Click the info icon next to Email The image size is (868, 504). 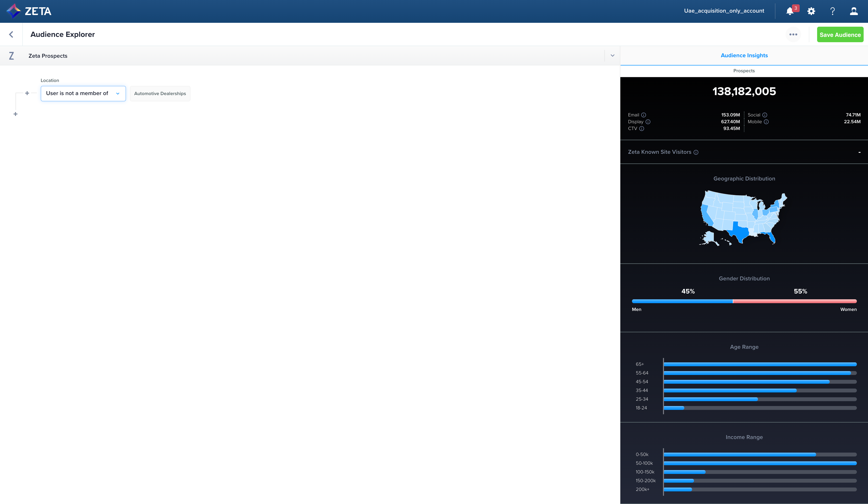(x=643, y=115)
